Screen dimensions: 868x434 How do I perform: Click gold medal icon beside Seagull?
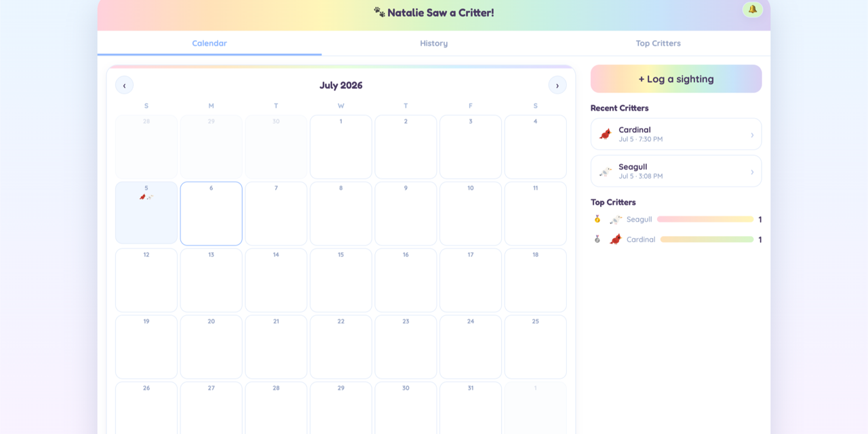click(597, 219)
